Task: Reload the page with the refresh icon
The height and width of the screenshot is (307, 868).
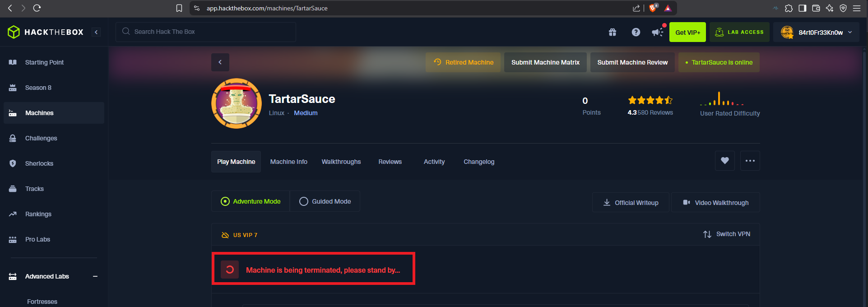Action: pos(37,8)
